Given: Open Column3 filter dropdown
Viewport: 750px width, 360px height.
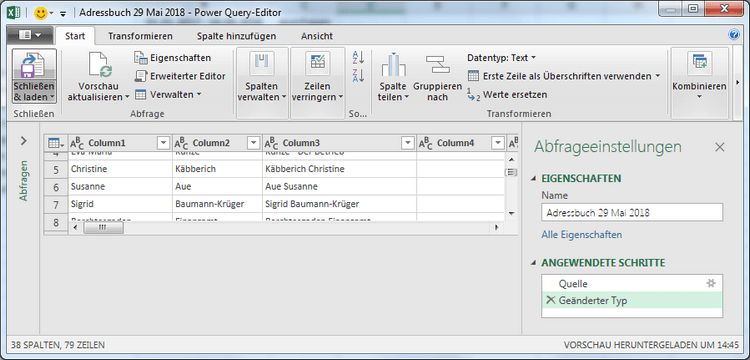Looking at the screenshot, I should (x=408, y=143).
